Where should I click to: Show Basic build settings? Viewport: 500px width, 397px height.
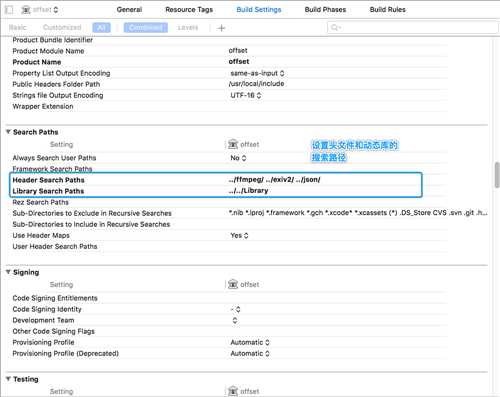pos(17,28)
